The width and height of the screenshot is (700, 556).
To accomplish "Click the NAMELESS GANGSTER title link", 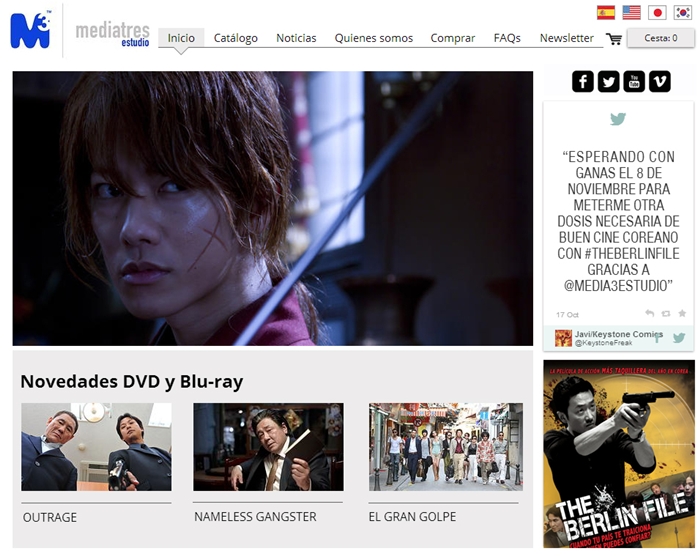I will pos(255,517).
